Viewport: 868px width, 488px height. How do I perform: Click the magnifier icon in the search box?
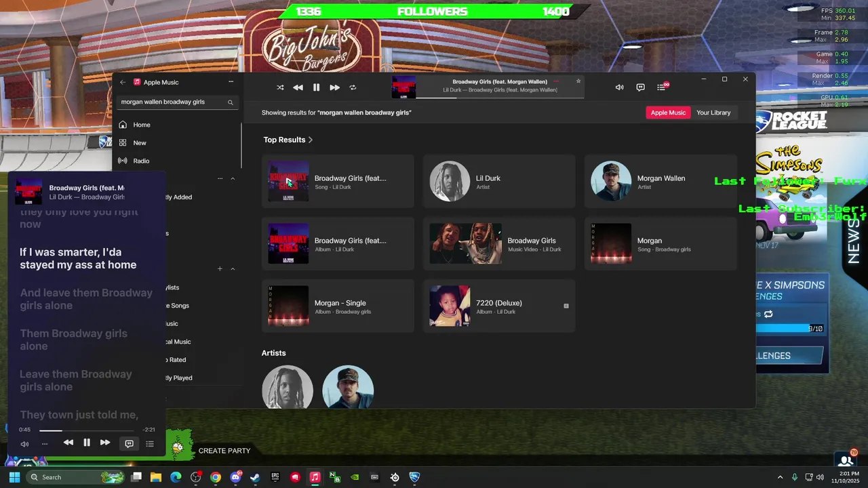coord(231,102)
